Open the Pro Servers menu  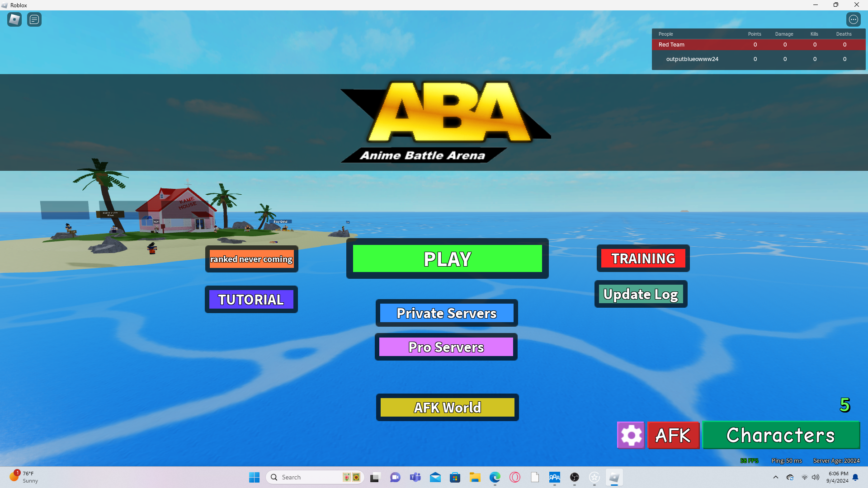[446, 347]
